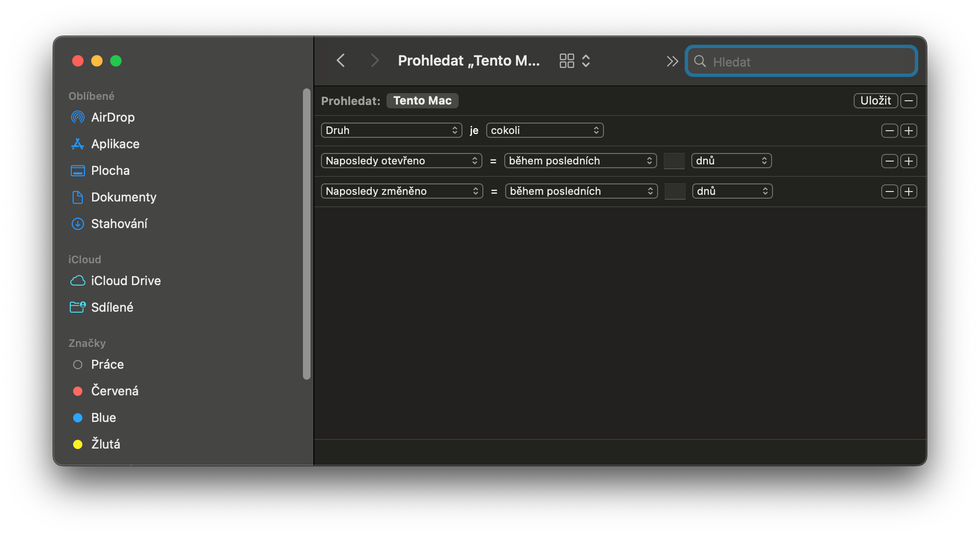The image size is (980, 536).
Task: Change icon view mode in toolbar
Action: click(x=567, y=61)
